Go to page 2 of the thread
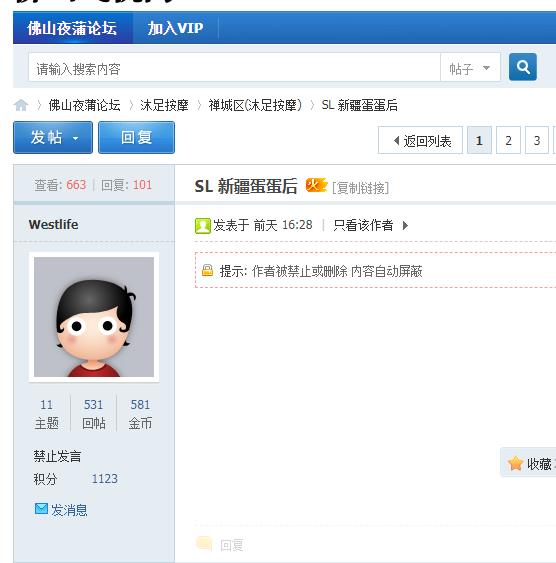 click(x=508, y=140)
